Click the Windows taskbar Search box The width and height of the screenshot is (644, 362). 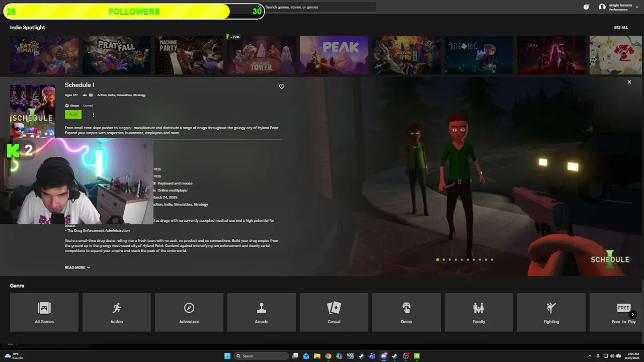click(x=262, y=356)
